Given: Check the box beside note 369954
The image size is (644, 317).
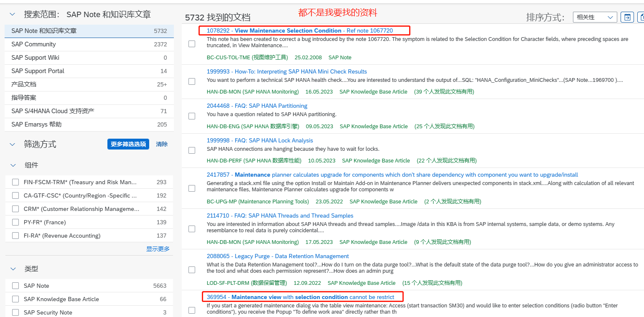Looking at the screenshot, I should (x=192, y=310).
